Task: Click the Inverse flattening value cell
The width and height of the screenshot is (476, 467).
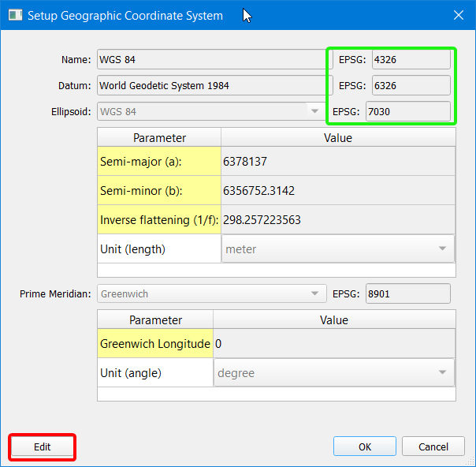Action: (337, 220)
